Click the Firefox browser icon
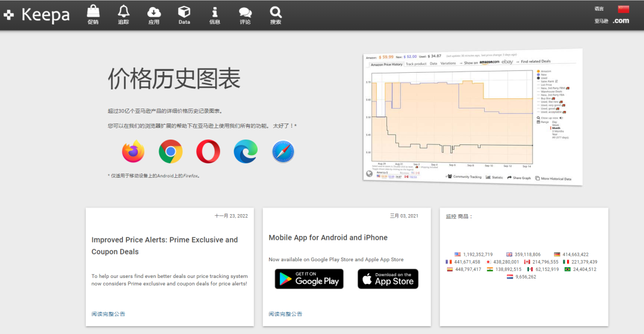Viewport: 644px width, 334px height. pos(133,151)
